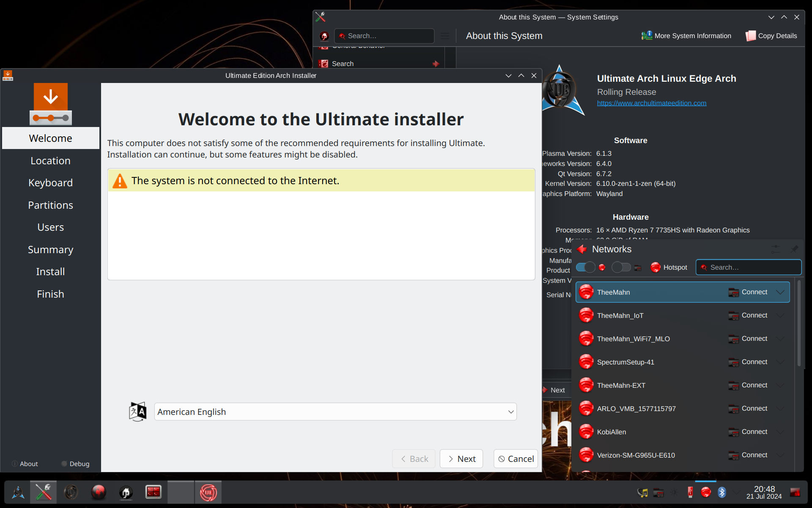The width and height of the screenshot is (812, 508).
Task: Open the application launcher in the taskbar
Action: pyautogui.click(x=18, y=492)
